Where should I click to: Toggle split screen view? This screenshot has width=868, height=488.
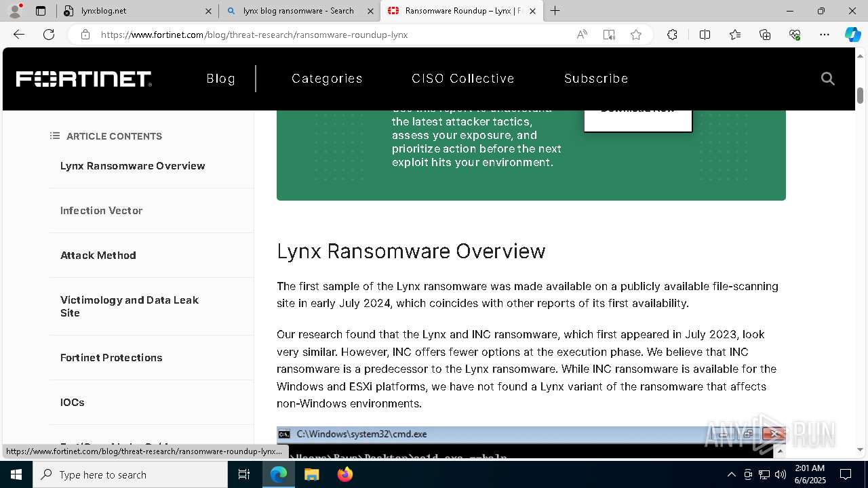coord(705,35)
